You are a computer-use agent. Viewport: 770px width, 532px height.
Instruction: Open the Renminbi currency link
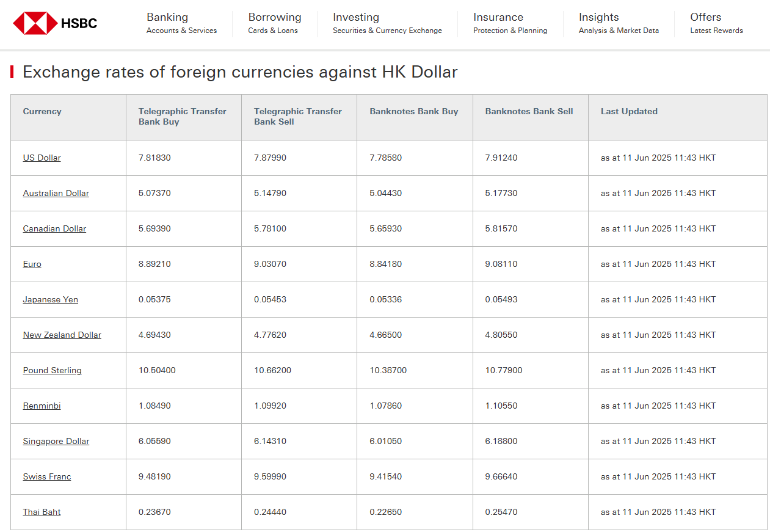coord(42,406)
